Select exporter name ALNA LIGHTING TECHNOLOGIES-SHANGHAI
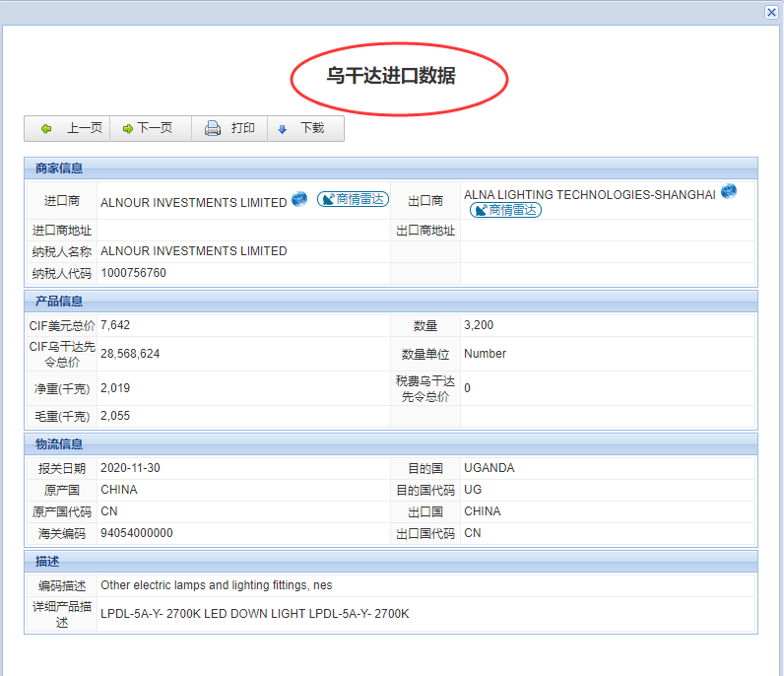784x676 pixels. [x=589, y=195]
